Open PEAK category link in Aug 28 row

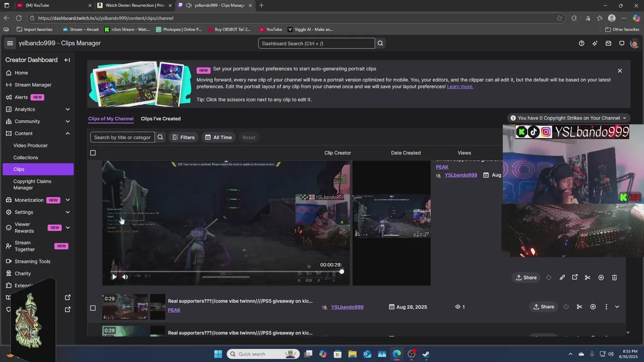tap(174, 310)
